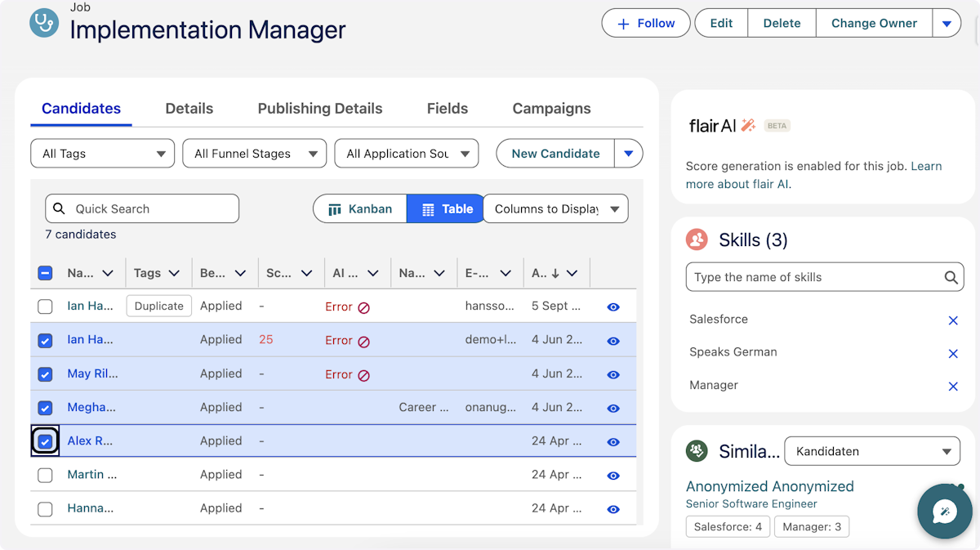
Task: Switch to the Publishing Details tab
Action: click(x=319, y=108)
